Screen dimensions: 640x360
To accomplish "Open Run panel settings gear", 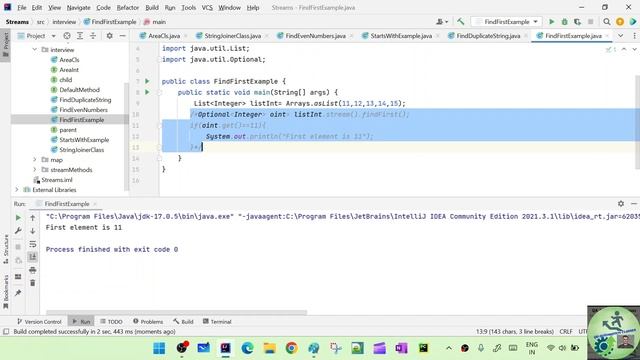I will coord(621,203).
